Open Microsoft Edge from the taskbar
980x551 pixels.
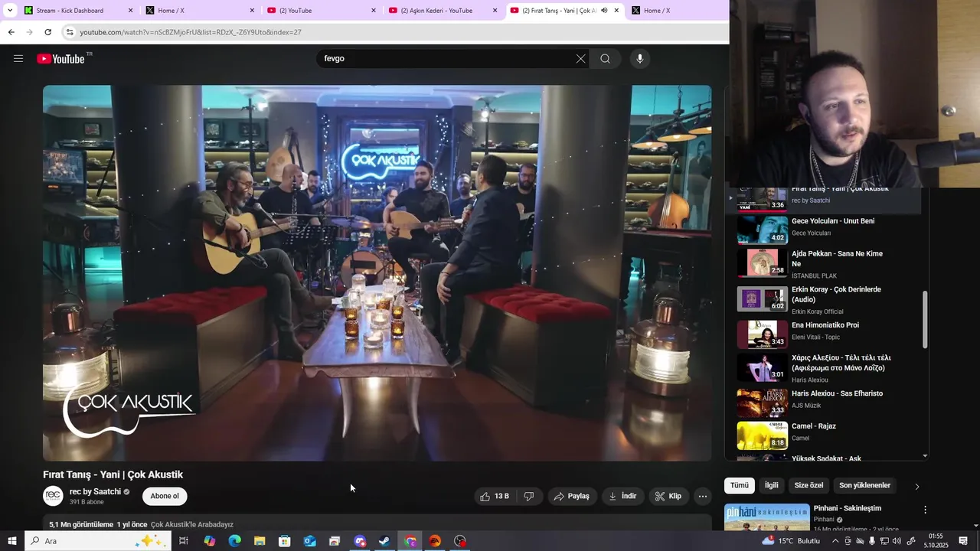234,541
